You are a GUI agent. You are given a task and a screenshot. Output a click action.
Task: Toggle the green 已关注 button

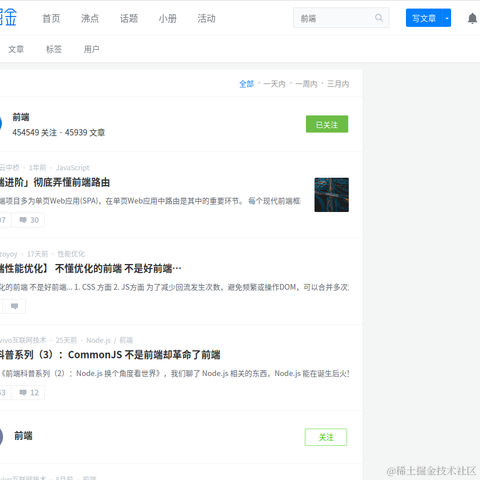click(x=327, y=124)
